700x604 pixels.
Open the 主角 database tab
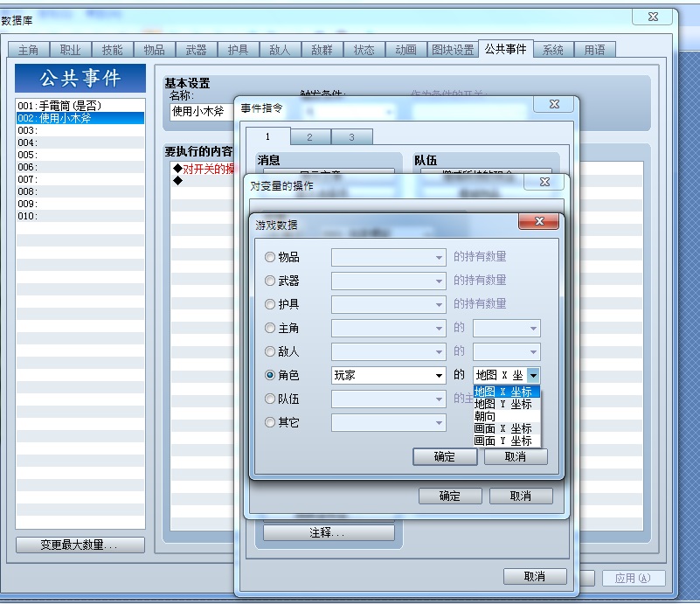29,50
